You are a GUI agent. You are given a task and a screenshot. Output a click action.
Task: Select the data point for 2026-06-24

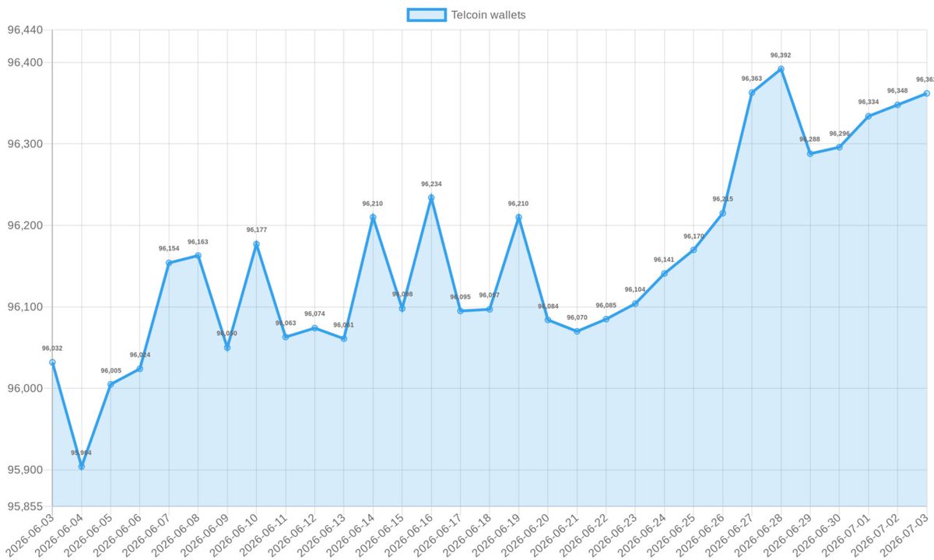click(664, 273)
